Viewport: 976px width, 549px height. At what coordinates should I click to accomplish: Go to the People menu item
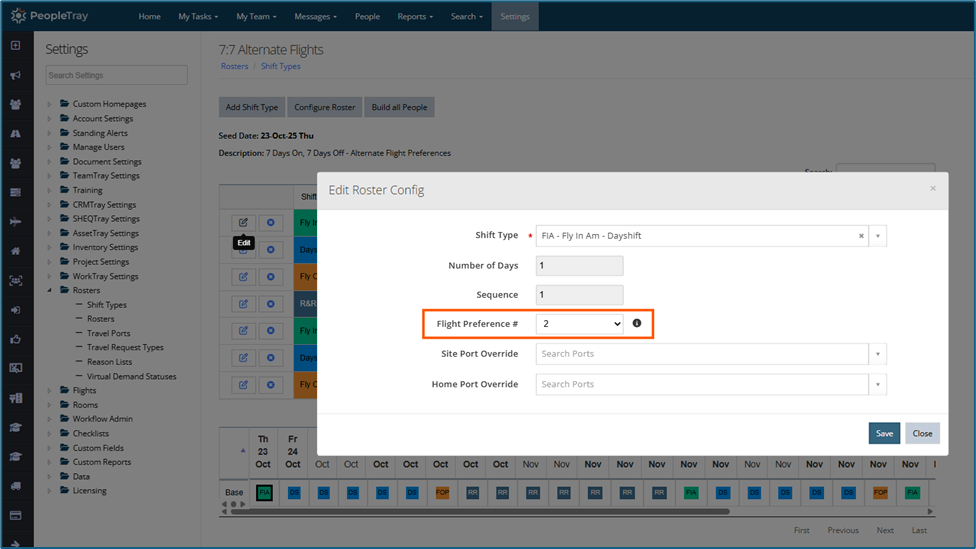[x=367, y=16]
